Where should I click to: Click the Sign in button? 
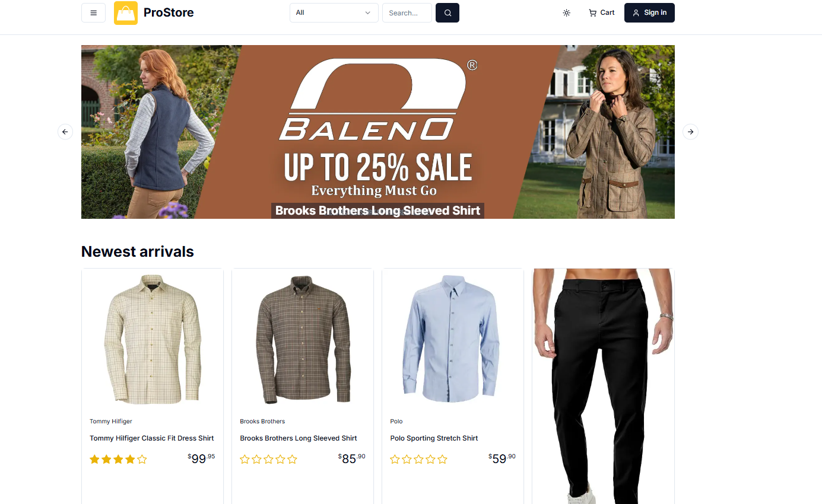[649, 12]
